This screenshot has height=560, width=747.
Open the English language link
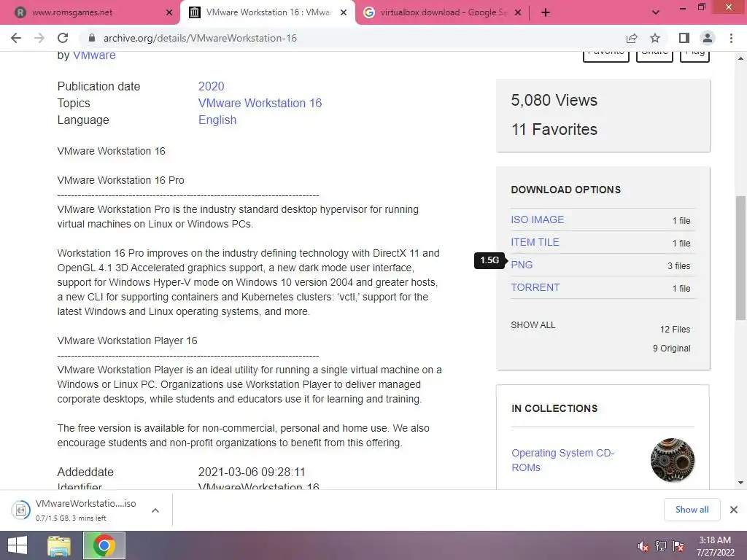tap(217, 120)
